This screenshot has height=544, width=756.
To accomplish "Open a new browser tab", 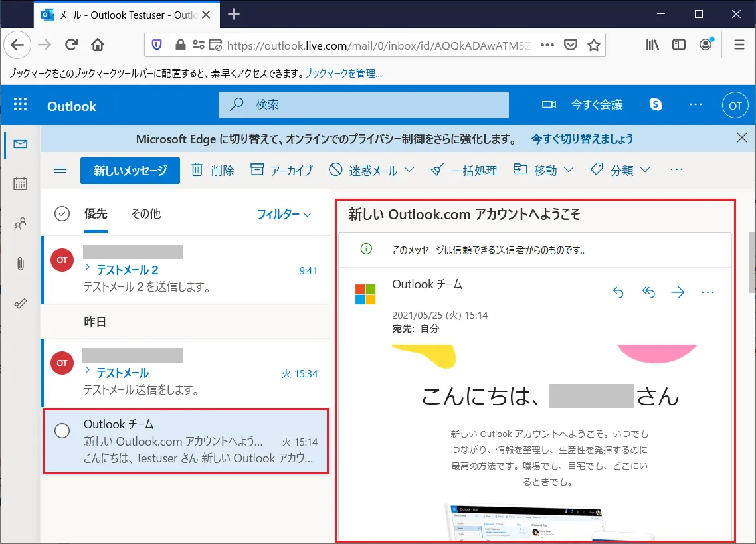I will 234,15.
